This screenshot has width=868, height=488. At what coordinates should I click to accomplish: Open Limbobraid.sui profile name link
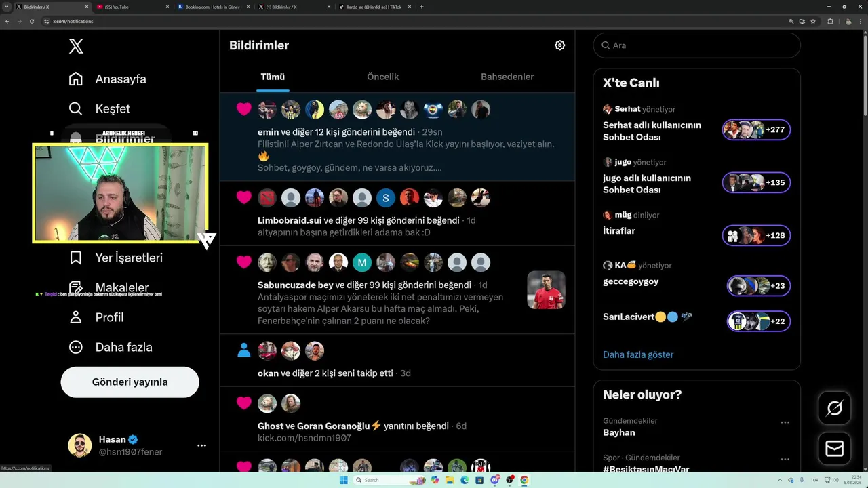click(x=290, y=220)
